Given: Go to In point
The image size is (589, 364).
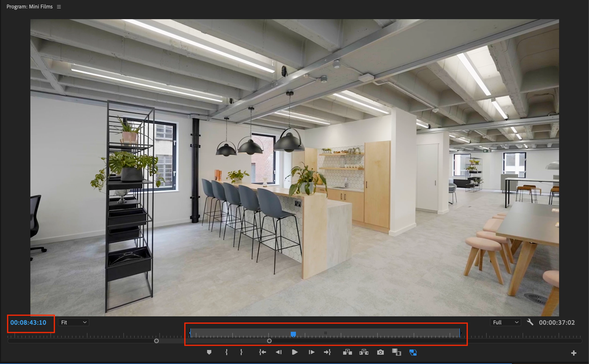Looking at the screenshot, I should click(262, 352).
